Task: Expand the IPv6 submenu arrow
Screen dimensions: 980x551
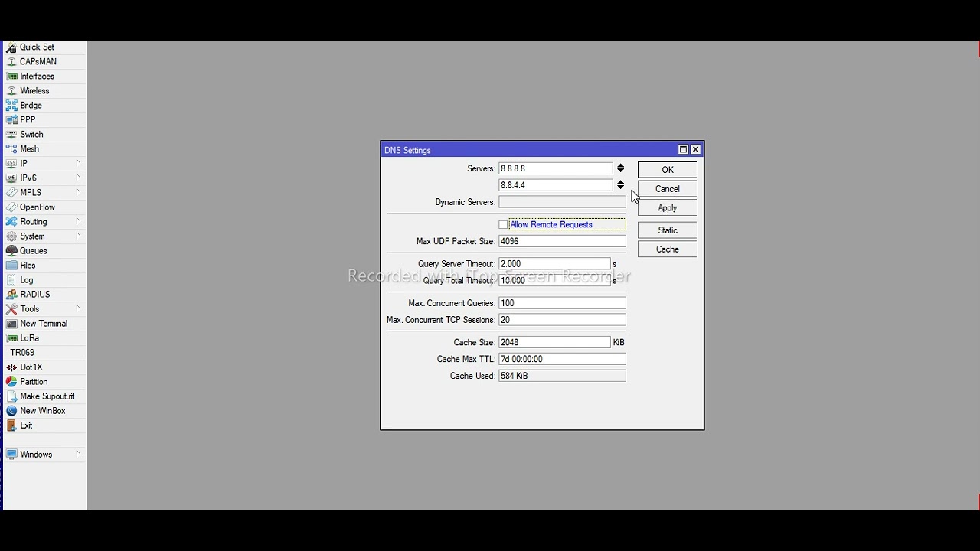Action: click(x=78, y=178)
